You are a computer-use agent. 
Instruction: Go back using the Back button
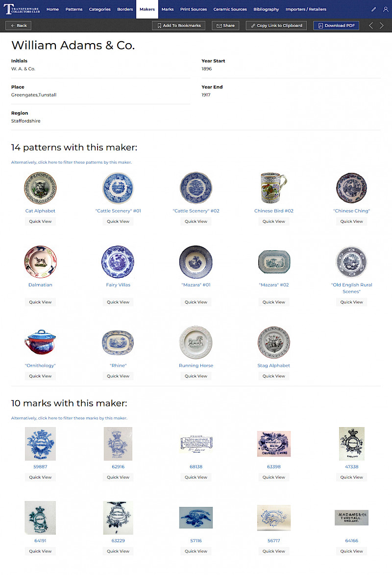click(18, 25)
